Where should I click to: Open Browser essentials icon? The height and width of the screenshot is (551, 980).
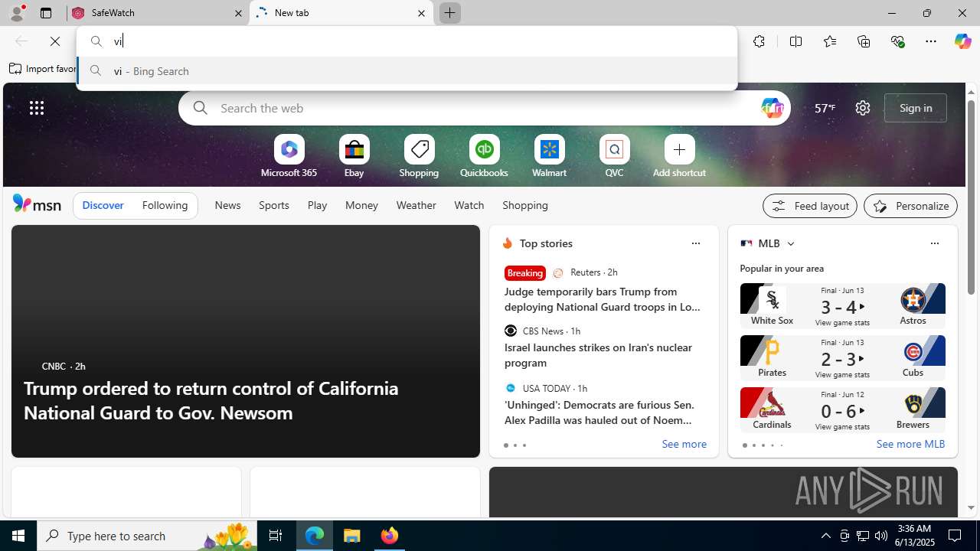[x=898, y=41]
